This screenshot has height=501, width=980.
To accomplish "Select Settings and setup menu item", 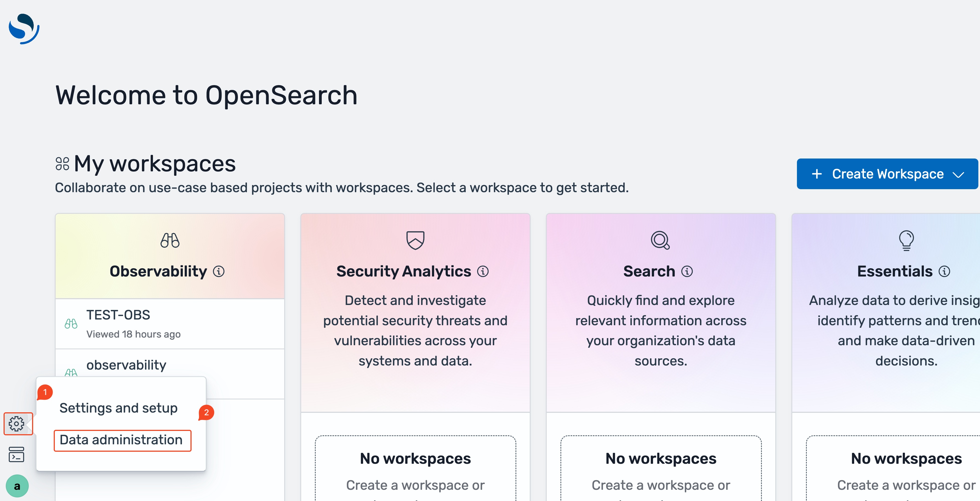I will [118, 408].
